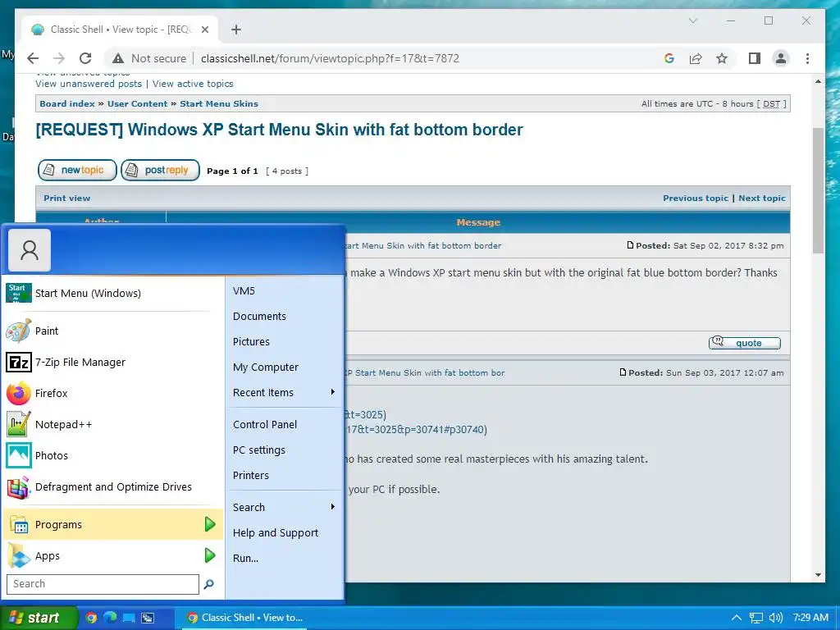The image size is (840, 630).
Task: Click the address bar URL
Action: pos(330,58)
